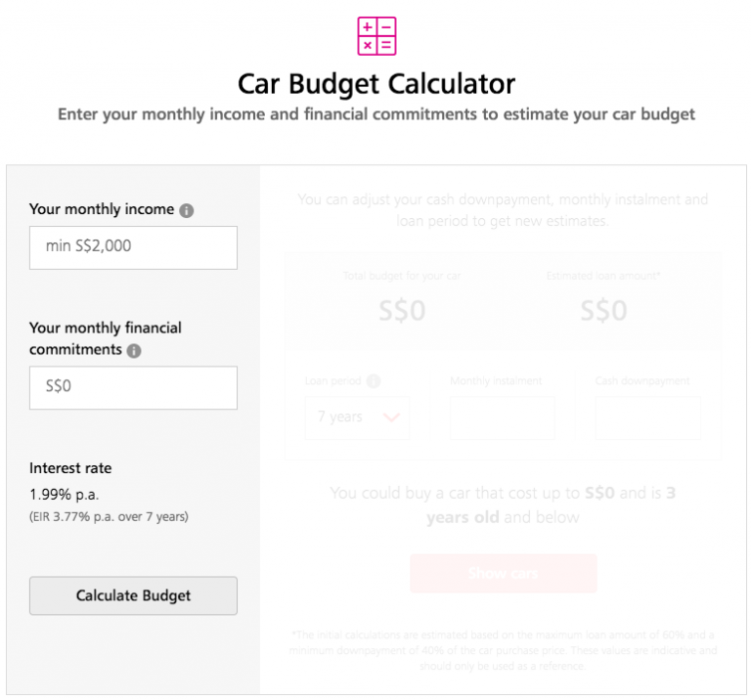Click the 1.99% p.a. interest rate text
This screenshot has height=700, width=751.
click(x=65, y=494)
